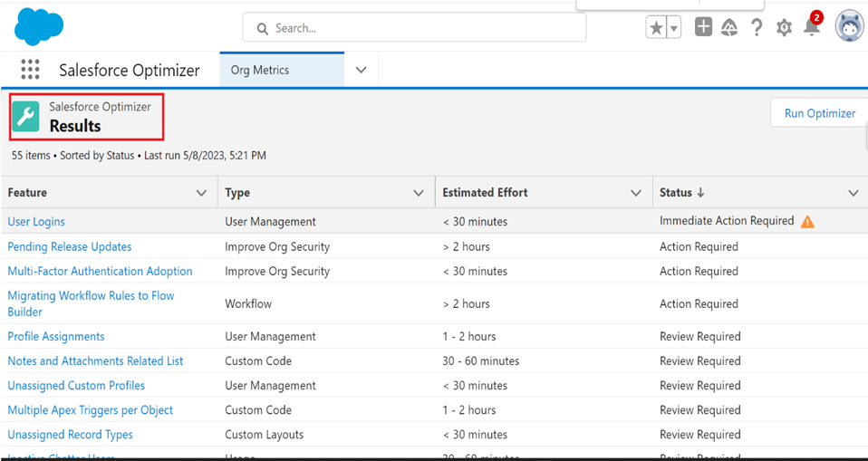
Task: Click Review Required in Profile Assignments row
Action: tap(699, 337)
